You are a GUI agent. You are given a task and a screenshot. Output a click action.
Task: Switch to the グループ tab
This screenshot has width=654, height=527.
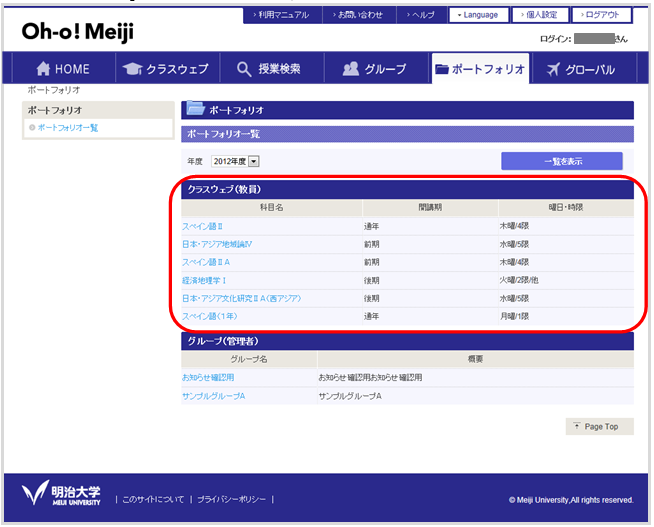click(x=377, y=69)
